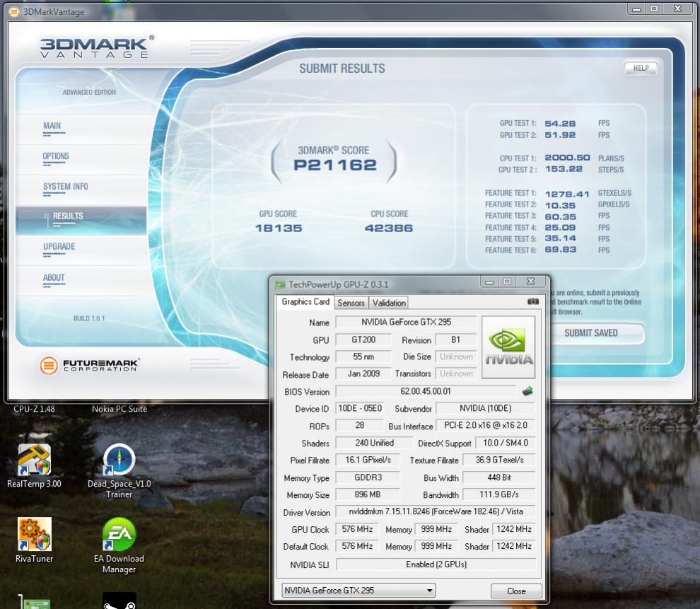
Task: Click the Futuremark Corporation logo
Action: tap(89, 365)
